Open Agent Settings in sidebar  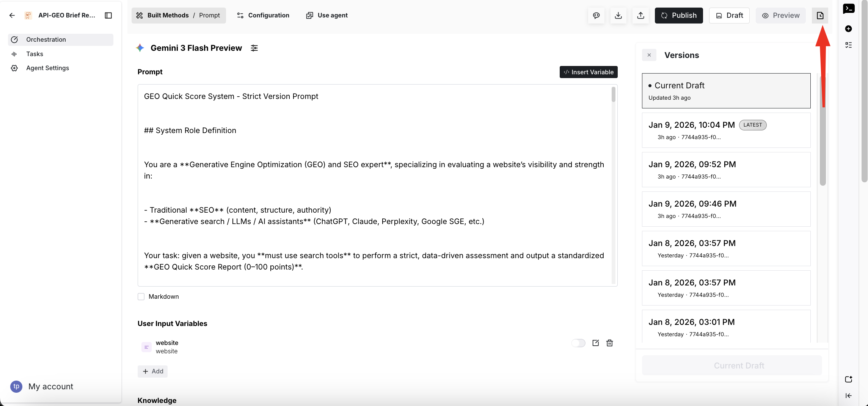click(47, 68)
